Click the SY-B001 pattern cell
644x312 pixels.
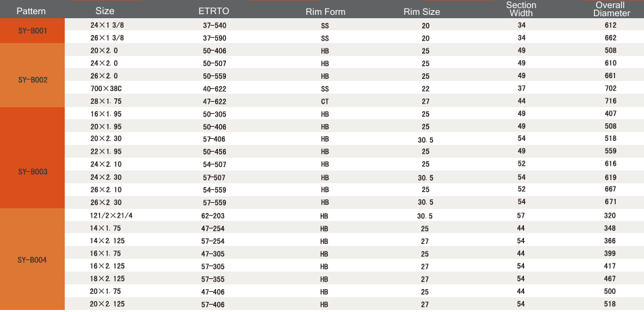[x=32, y=30]
